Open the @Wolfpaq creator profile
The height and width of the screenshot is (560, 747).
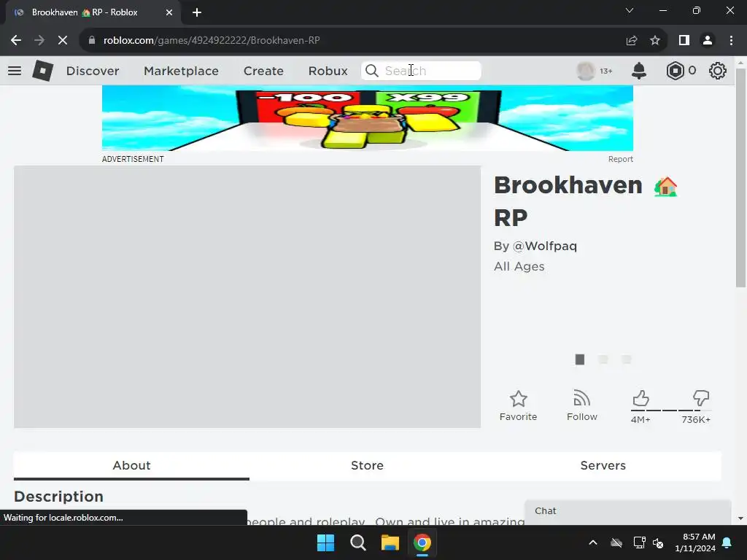coord(544,246)
